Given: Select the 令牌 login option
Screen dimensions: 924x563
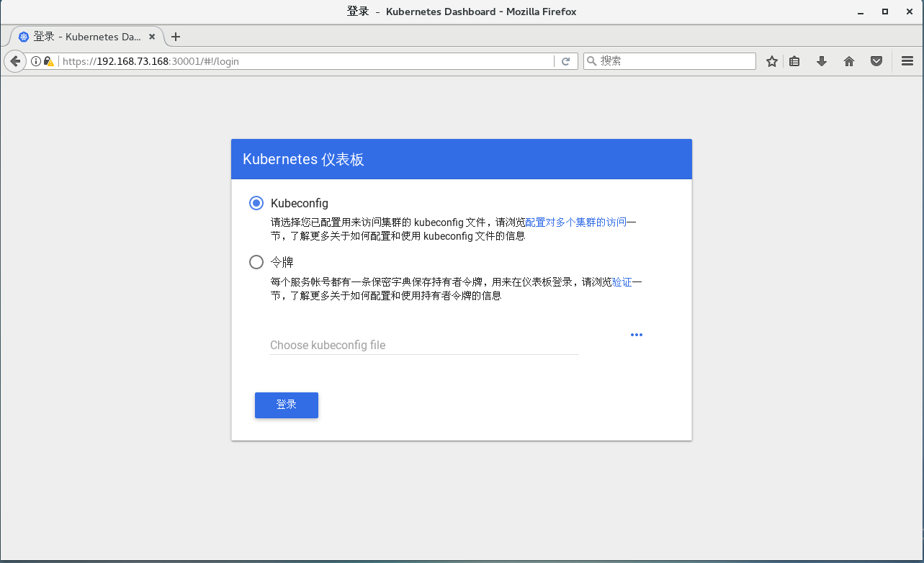Looking at the screenshot, I should 256,262.
